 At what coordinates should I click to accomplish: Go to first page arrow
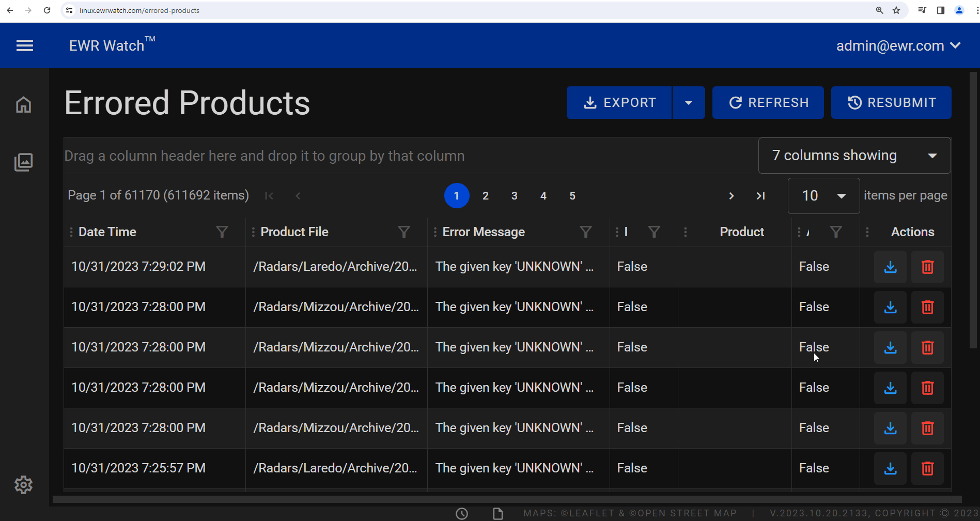tap(269, 196)
